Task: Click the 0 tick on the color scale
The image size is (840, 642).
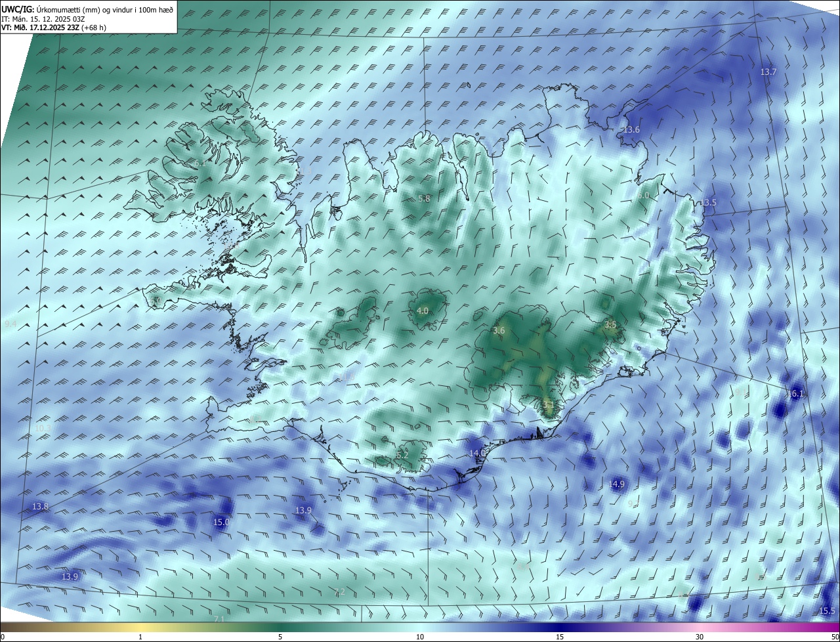Action: click(x=3, y=637)
